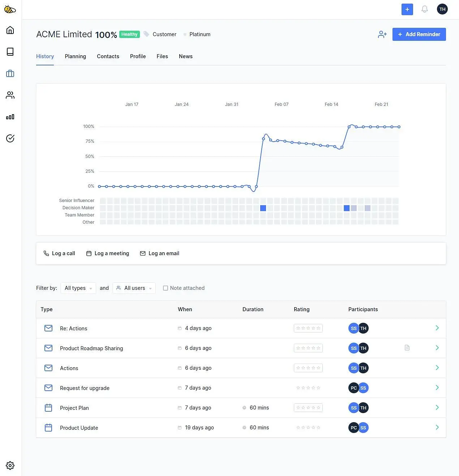Expand the Request for upgrade row chevron
This screenshot has width=459, height=476.
pyautogui.click(x=437, y=387)
